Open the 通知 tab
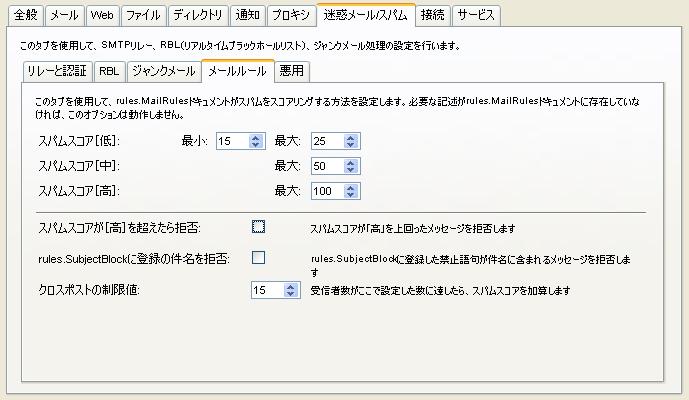689x400 pixels. pyautogui.click(x=247, y=15)
